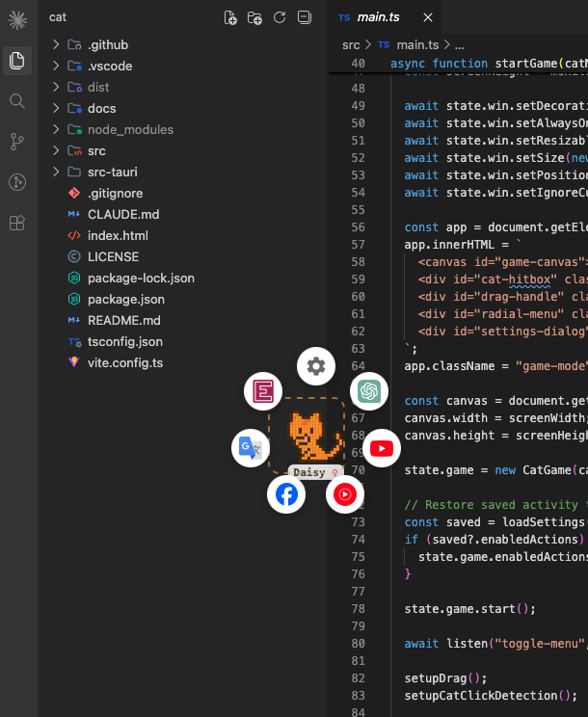Open package.json file
This screenshot has height=717, width=588.
(x=183, y=299)
